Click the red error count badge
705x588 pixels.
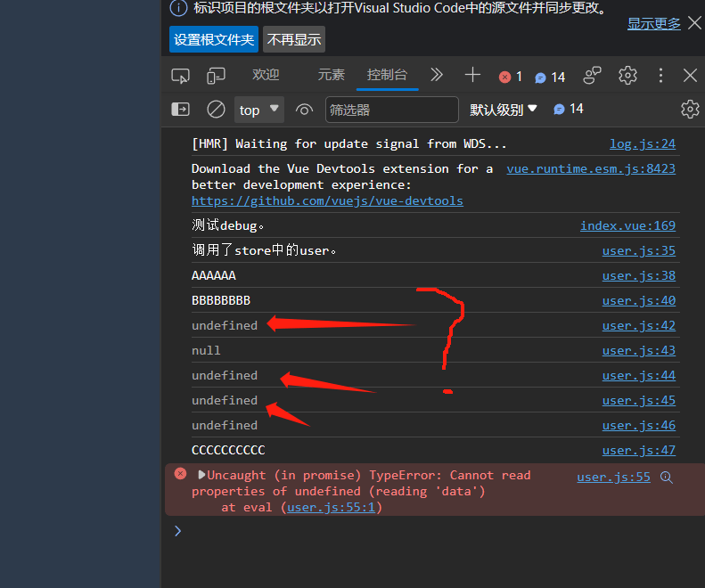(x=511, y=77)
